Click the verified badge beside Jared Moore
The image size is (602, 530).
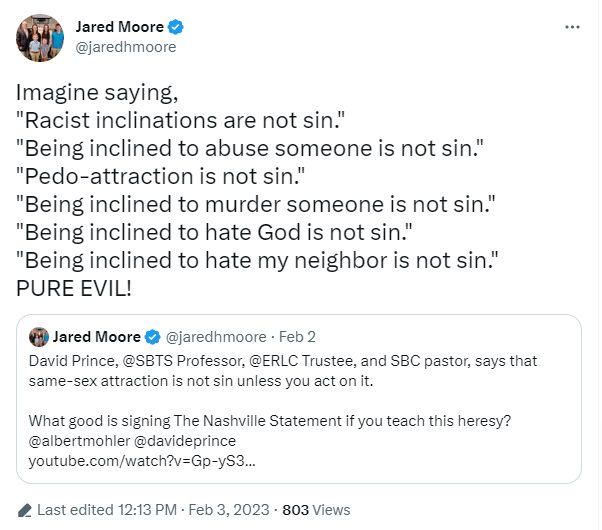(x=176, y=27)
